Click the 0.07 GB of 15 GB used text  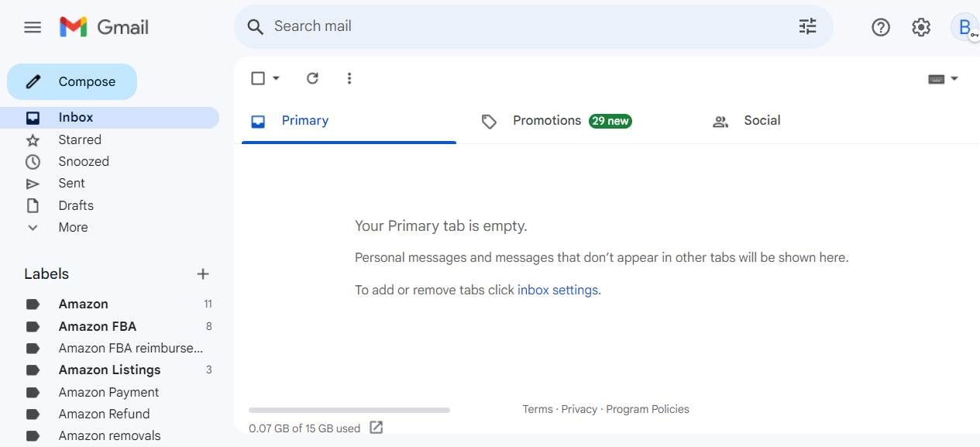[304, 428]
